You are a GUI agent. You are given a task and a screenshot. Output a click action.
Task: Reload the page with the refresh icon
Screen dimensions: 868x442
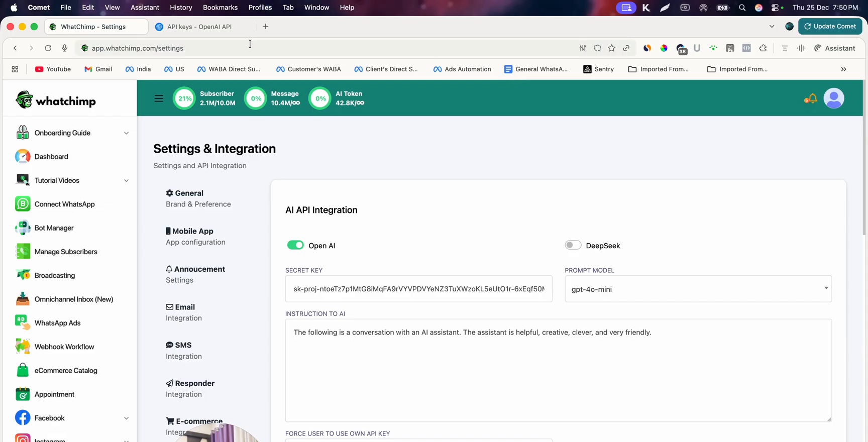pos(48,48)
